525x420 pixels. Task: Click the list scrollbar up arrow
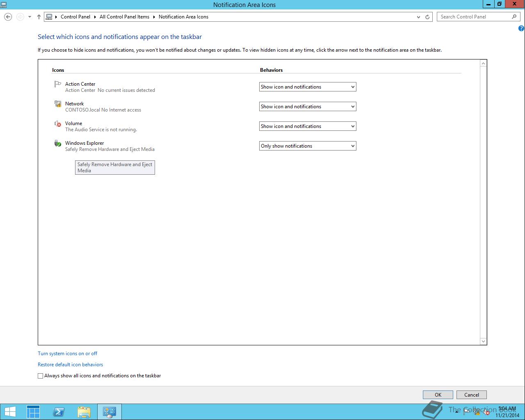(483, 63)
